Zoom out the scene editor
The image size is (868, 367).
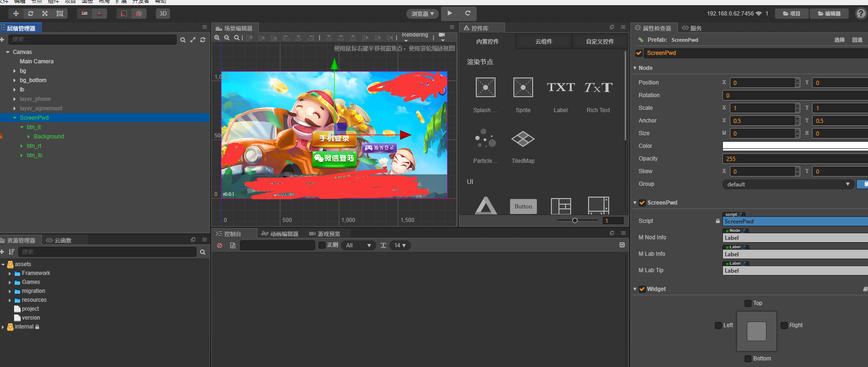(x=227, y=38)
